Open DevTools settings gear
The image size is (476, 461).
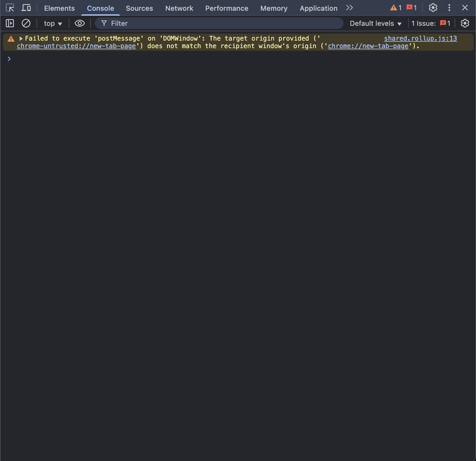click(433, 8)
